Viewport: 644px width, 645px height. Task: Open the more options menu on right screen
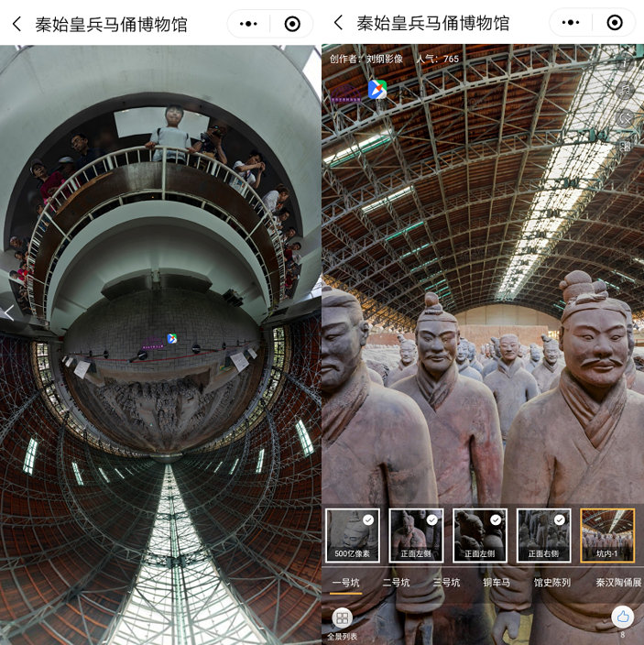[x=571, y=23]
